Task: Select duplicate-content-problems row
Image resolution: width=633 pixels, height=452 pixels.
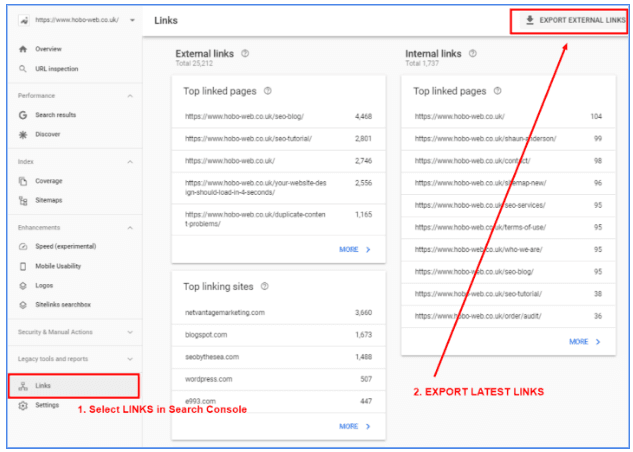Action: (x=279, y=220)
